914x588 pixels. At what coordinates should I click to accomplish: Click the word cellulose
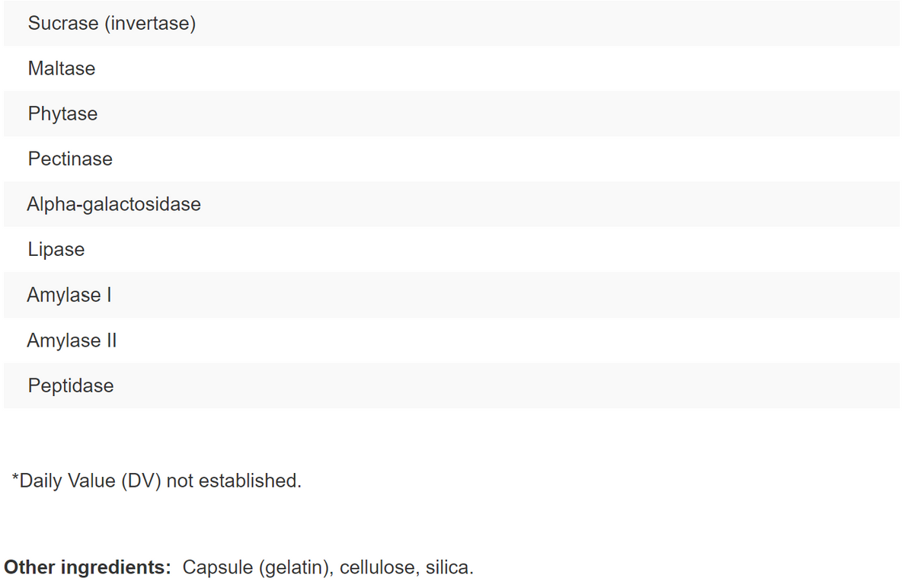pos(379,568)
